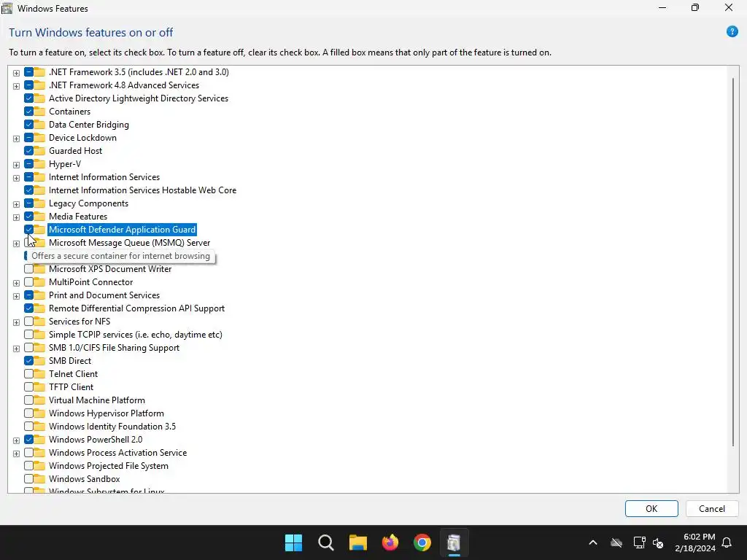Check Windows Hypervisor Platform
747x560 pixels.
(28, 413)
